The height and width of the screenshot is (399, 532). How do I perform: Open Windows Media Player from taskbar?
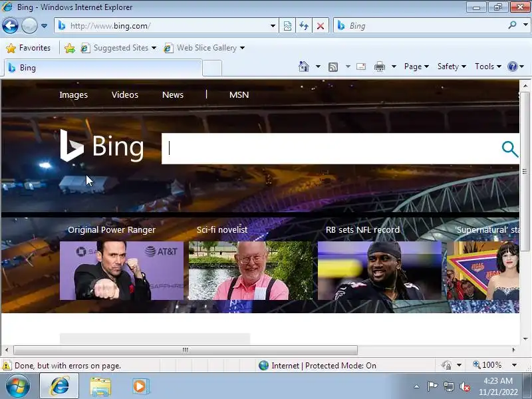pyautogui.click(x=140, y=386)
